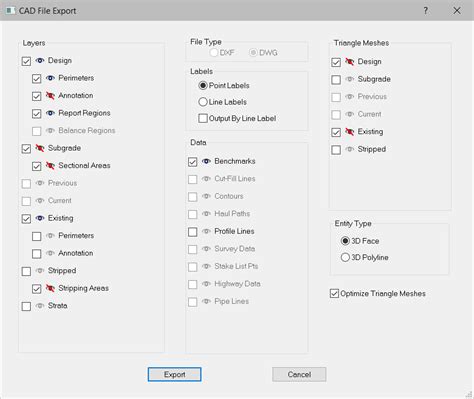Toggle the Existing layer eye icon
This screenshot has width=474, height=399.
[40, 218]
